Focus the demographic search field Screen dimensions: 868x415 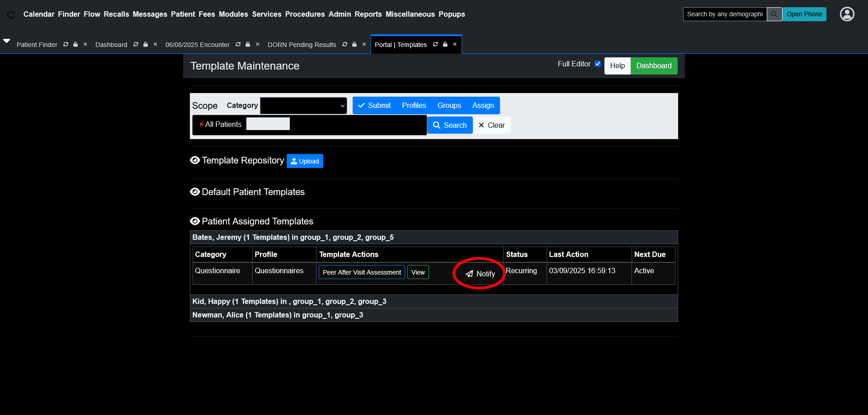[x=725, y=14]
